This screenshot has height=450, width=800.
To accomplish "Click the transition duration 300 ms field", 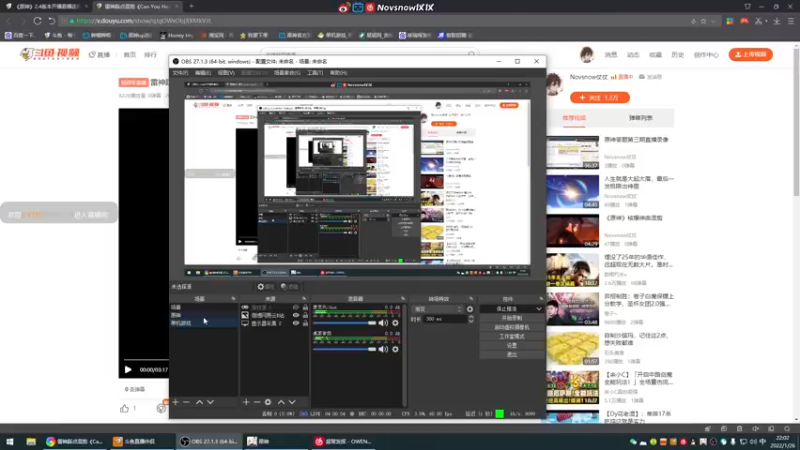I will [445, 319].
